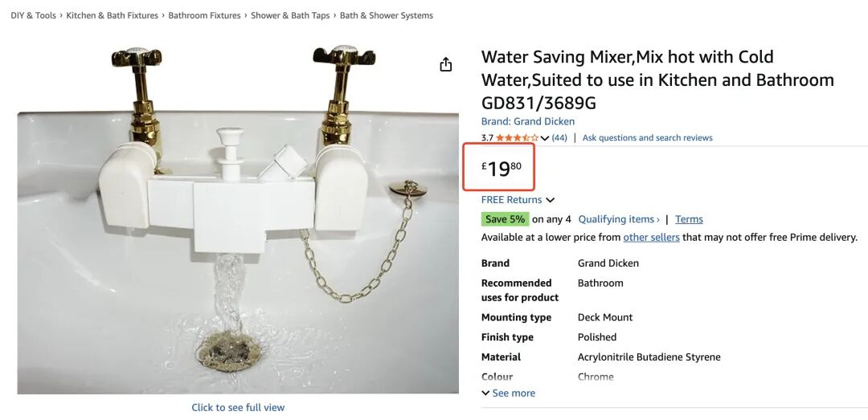Open the Terms link
Screen dimensions: 868x420
[x=690, y=219]
